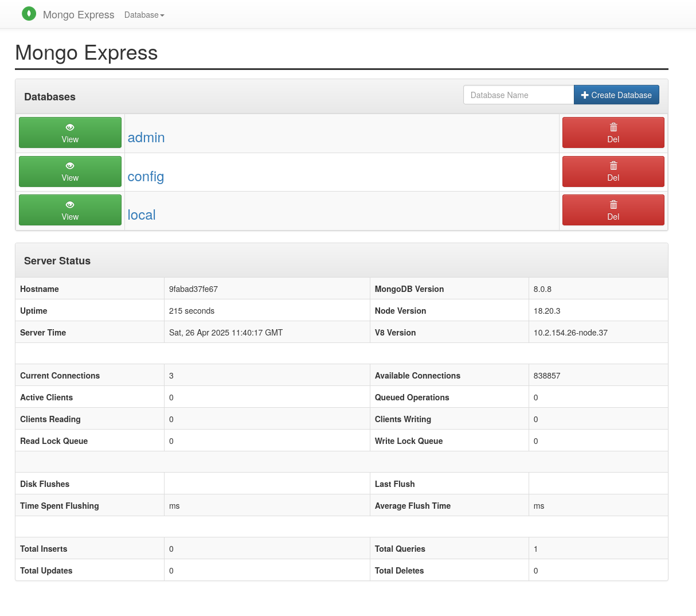This screenshot has height=616, width=696.
Task: Click the Write Lock Queue label
Action: tap(409, 441)
